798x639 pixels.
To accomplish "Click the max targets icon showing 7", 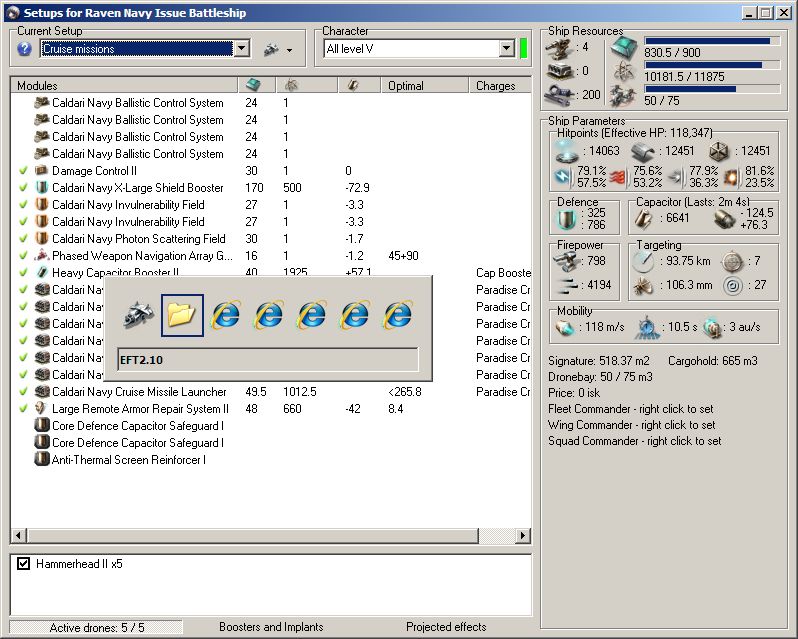I will point(732,262).
